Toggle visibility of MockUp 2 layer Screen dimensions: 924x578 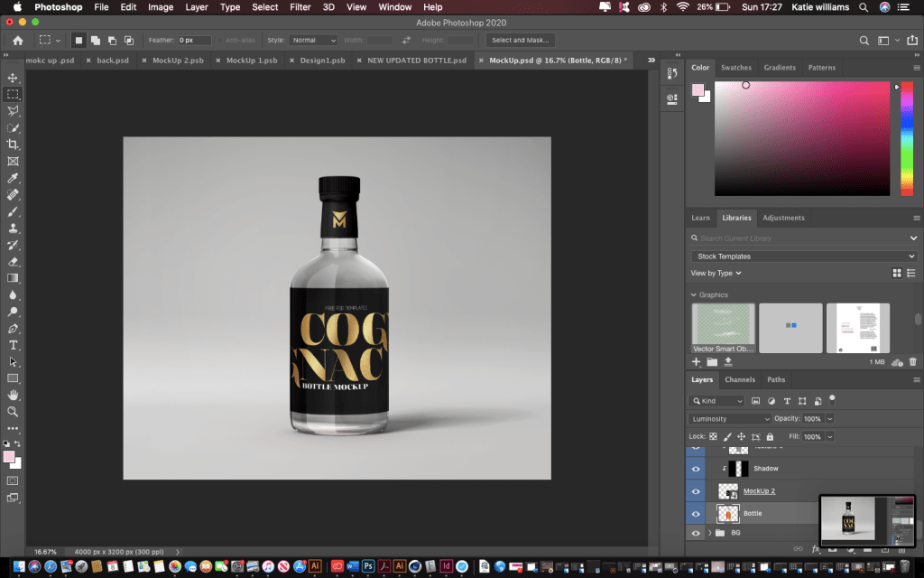(695, 490)
